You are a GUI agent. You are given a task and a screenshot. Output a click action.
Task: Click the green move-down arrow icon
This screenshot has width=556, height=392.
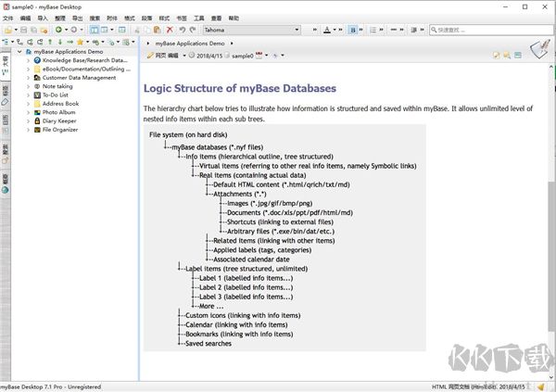click(x=60, y=43)
